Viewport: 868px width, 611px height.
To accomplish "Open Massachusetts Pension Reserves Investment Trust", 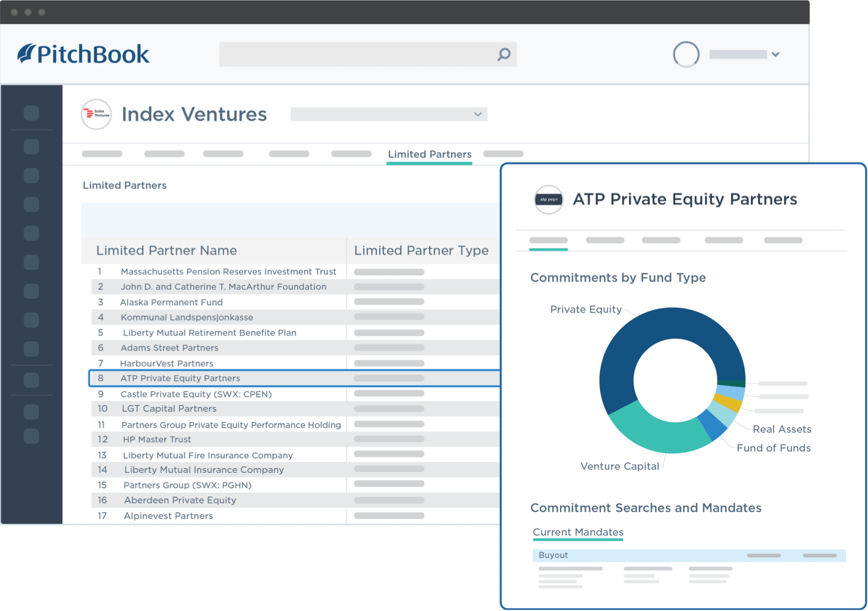I will pos(228,271).
